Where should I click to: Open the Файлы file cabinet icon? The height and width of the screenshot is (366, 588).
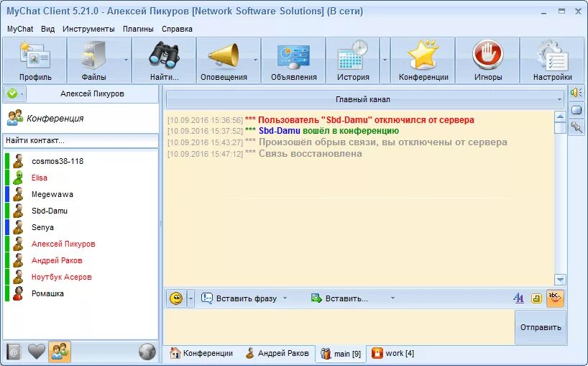[93, 55]
